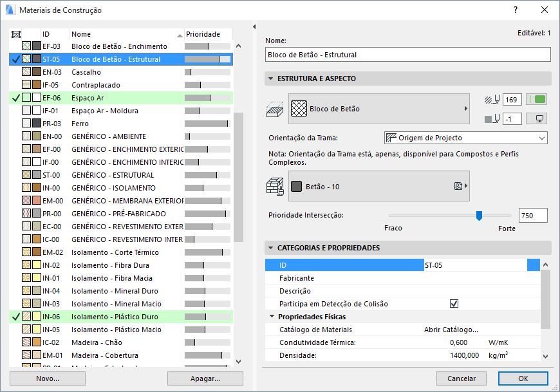Click the Bloco de Betão crosshatch preview icon
Image resolution: width=560 pixels, height=392 pixels.
(299, 109)
